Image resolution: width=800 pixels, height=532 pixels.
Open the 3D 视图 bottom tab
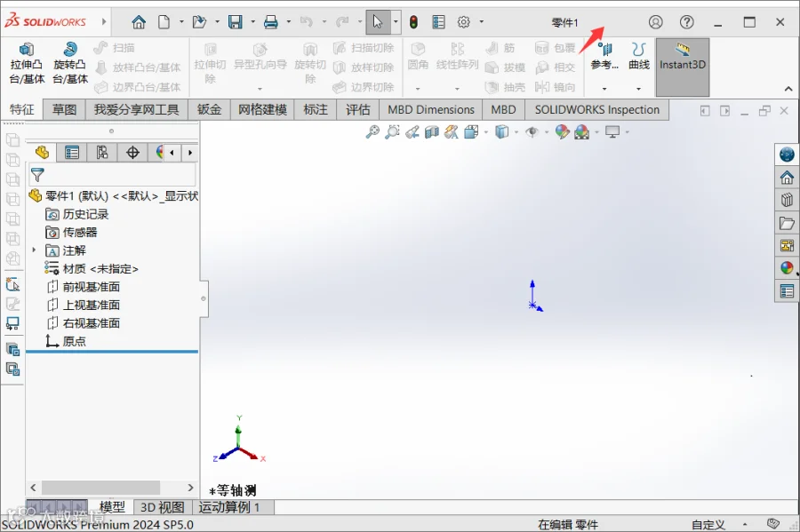pyautogui.click(x=163, y=507)
